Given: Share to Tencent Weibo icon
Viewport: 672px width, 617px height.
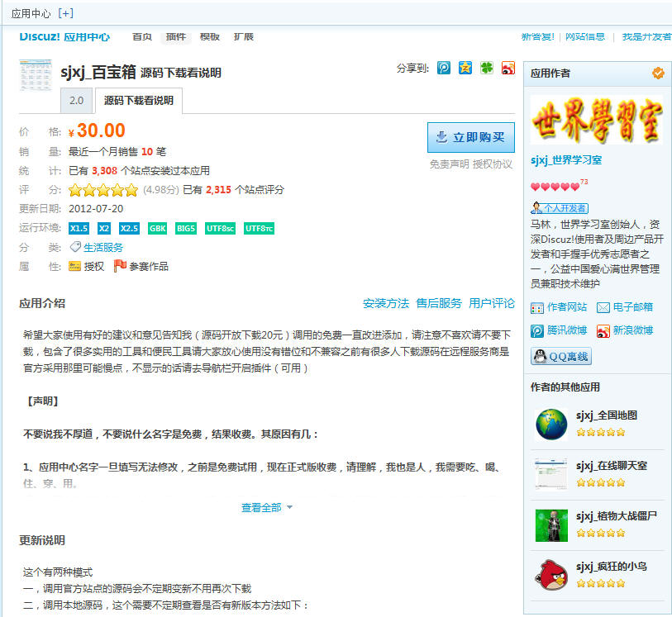Looking at the screenshot, I should click(x=444, y=68).
